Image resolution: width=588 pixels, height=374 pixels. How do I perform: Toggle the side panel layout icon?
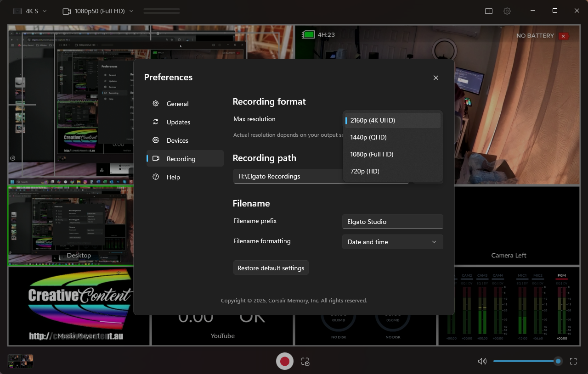point(489,11)
